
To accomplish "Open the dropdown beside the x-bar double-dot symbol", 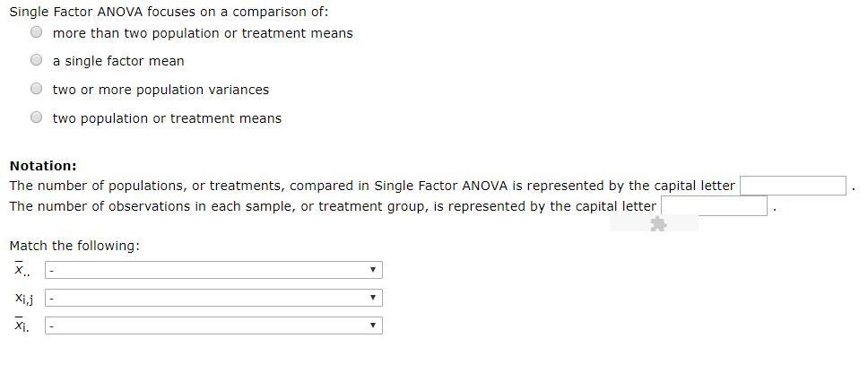I will click(x=213, y=270).
